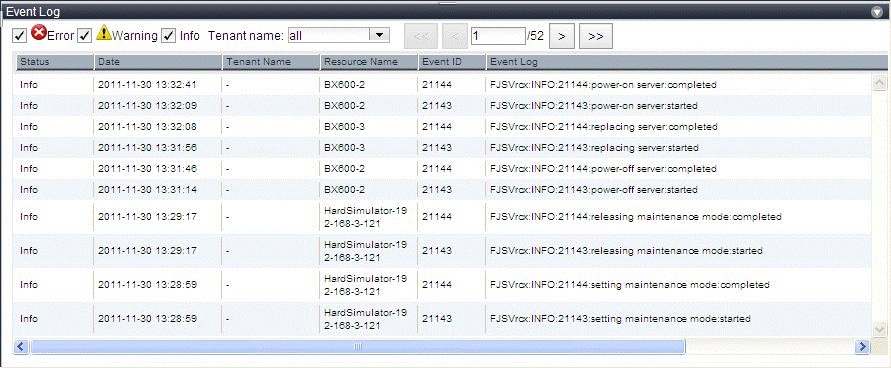Uncheck the Info filter checkbox

(168, 36)
